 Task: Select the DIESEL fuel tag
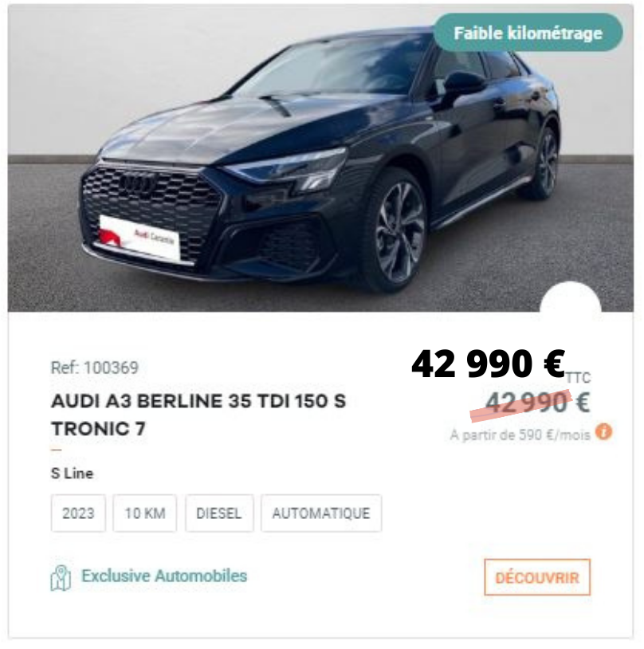point(219,513)
